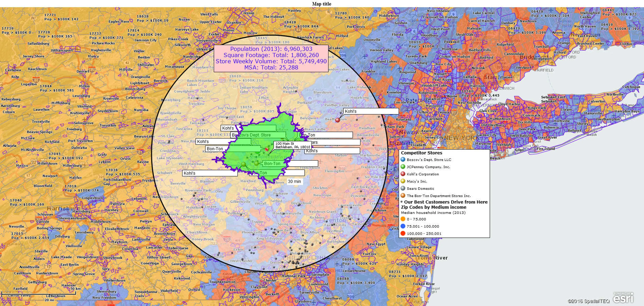Select the red pin at 100 Main St Bethlehem
The height and width of the screenshot is (306, 644).
tap(267, 149)
